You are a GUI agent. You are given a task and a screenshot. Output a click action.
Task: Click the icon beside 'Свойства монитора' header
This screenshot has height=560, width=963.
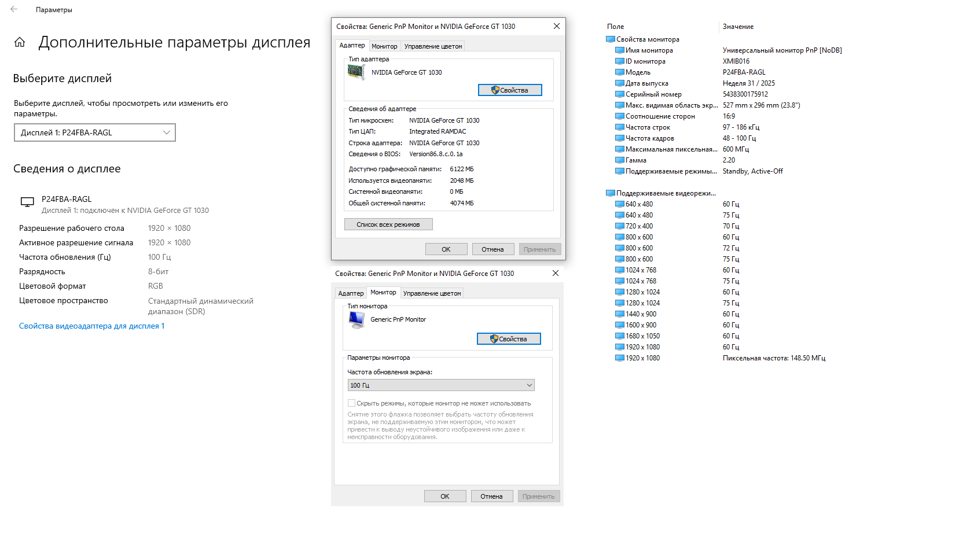[610, 39]
